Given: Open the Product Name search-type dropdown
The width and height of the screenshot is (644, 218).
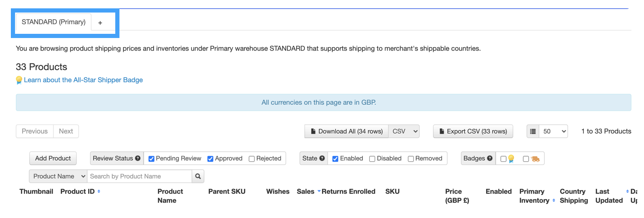Looking at the screenshot, I should 58,176.
